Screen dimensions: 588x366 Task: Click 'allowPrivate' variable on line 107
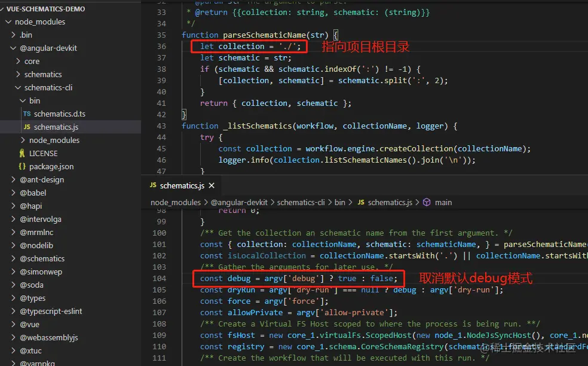click(x=255, y=313)
